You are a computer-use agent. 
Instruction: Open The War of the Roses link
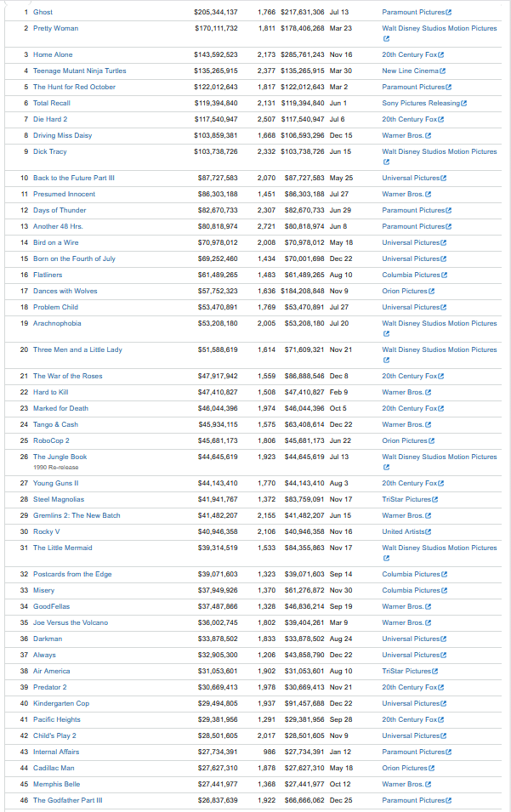(68, 376)
